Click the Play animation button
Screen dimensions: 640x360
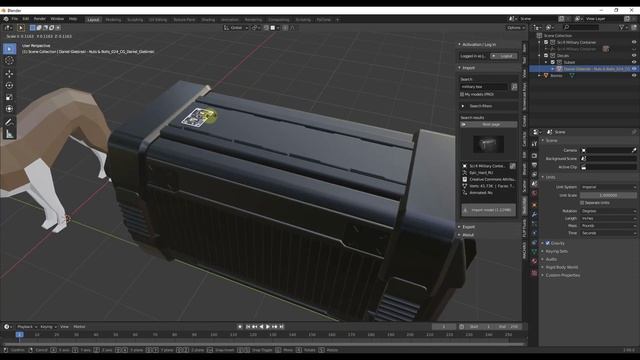268,327
